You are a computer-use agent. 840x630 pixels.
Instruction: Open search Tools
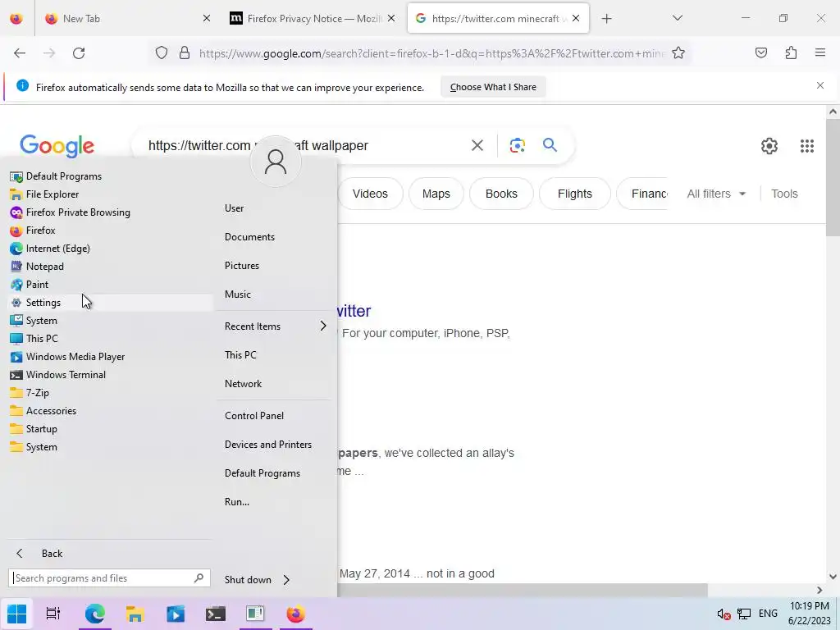[x=784, y=194]
